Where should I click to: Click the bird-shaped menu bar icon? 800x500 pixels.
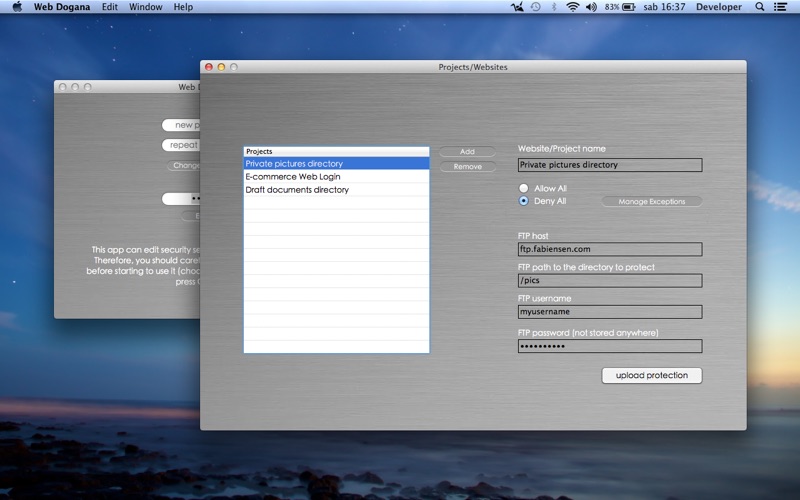(x=517, y=7)
